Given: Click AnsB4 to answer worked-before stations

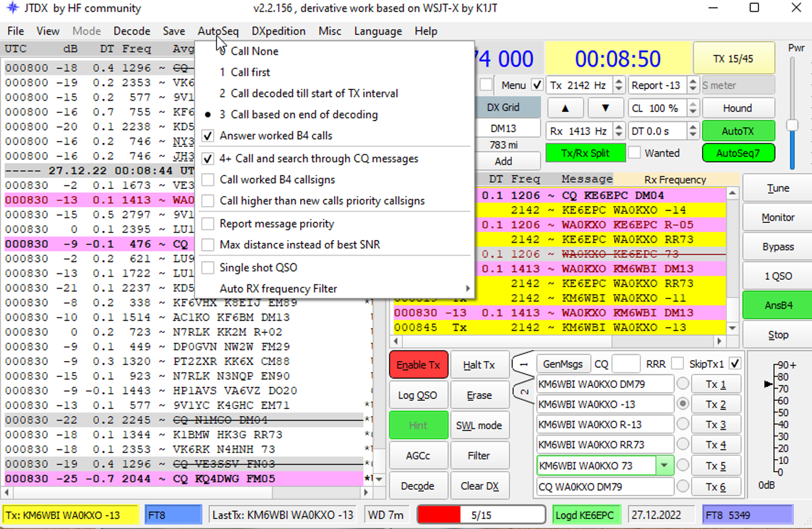Looking at the screenshot, I should [x=777, y=305].
